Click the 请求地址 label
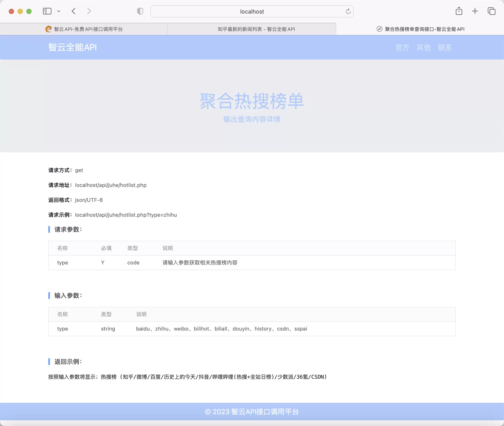504x426 pixels. (x=60, y=185)
